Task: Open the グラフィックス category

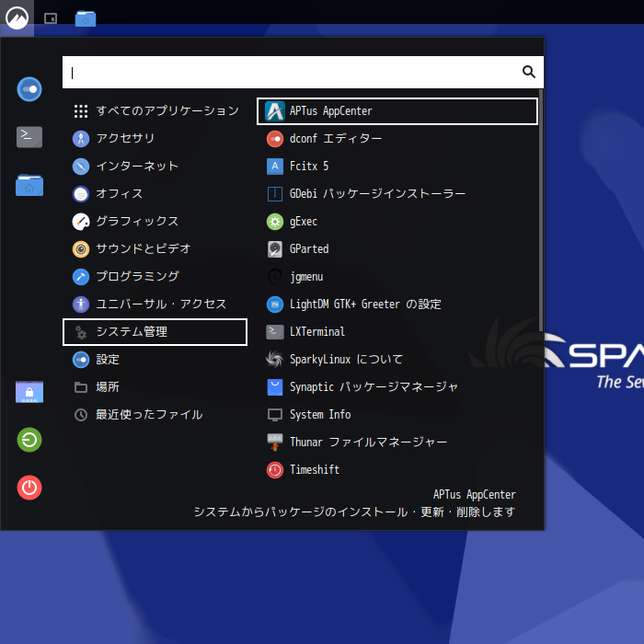Action: point(155,222)
